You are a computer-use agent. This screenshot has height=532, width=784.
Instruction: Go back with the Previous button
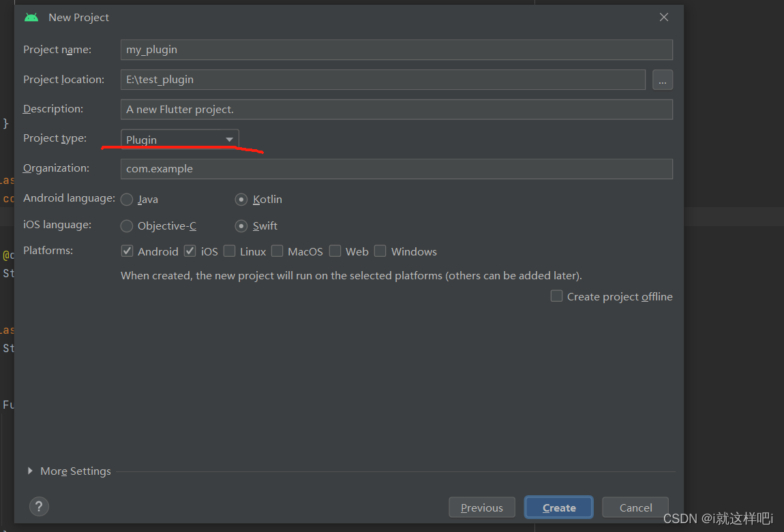[x=482, y=507]
